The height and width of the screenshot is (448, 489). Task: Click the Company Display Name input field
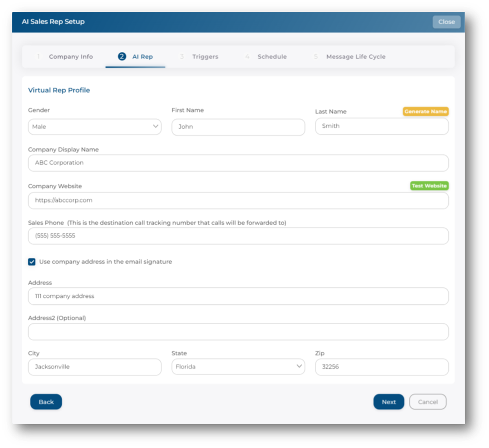[238, 163]
